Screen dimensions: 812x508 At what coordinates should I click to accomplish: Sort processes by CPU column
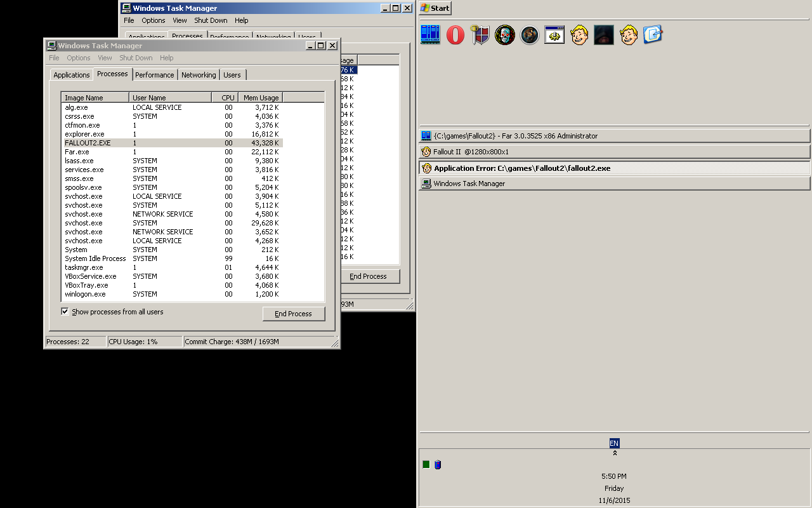(225, 98)
